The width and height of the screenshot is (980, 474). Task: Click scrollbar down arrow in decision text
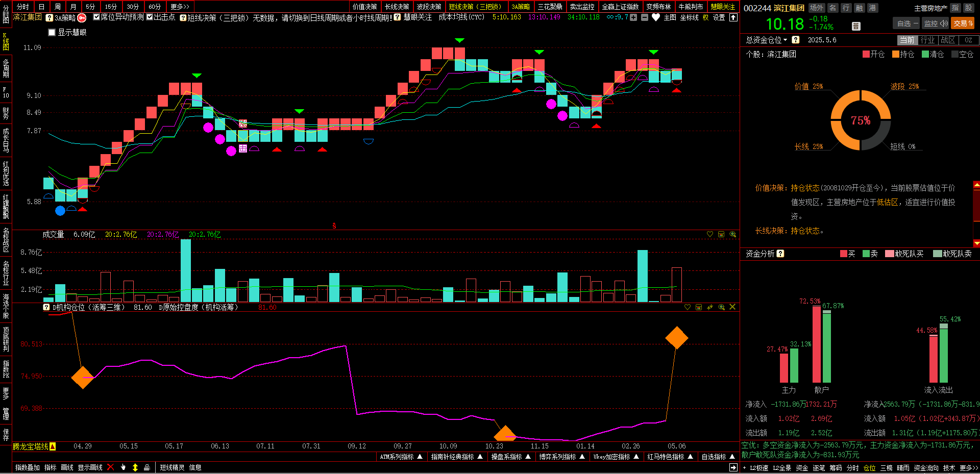976,243
